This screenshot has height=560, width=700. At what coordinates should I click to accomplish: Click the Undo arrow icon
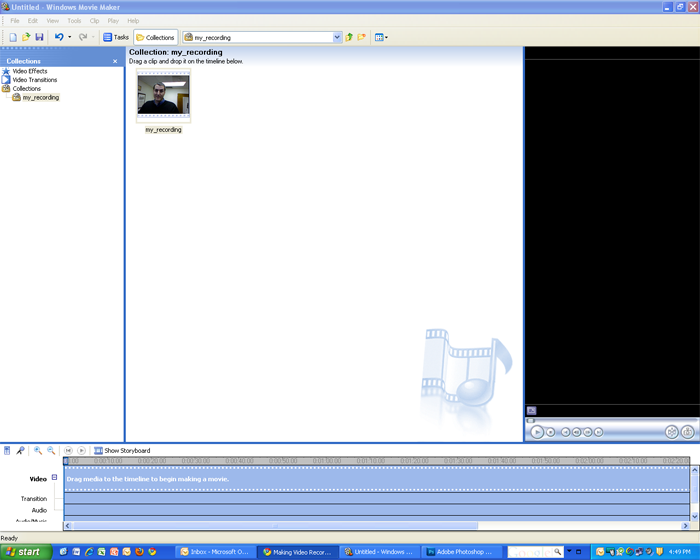(x=59, y=37)
